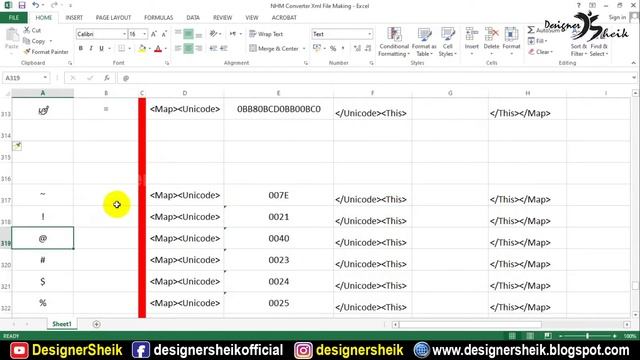Viewport: 640px width, 360px height.
Task: Open Conditional Formatting
Action: 394,42
